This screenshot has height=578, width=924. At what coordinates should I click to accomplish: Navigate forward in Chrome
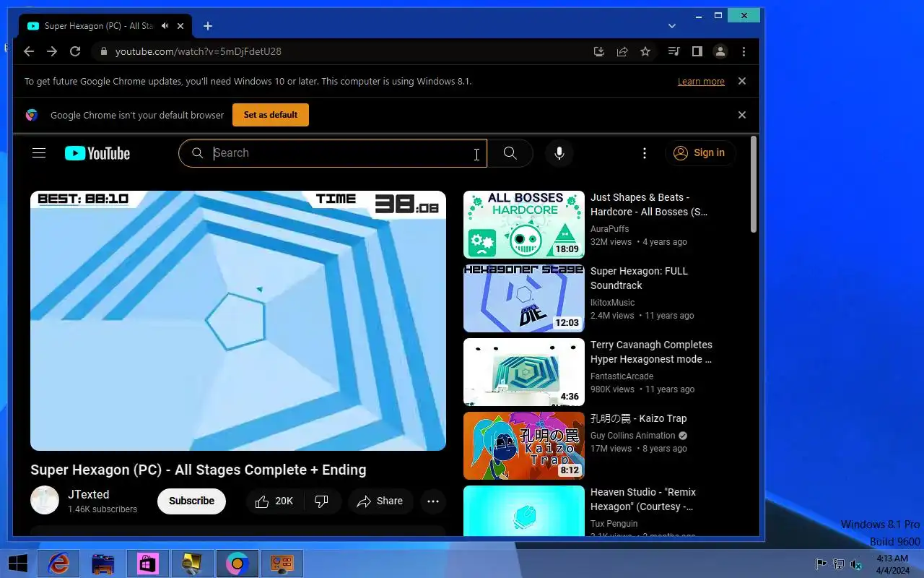pyautogui.click(x=52, y=51)
